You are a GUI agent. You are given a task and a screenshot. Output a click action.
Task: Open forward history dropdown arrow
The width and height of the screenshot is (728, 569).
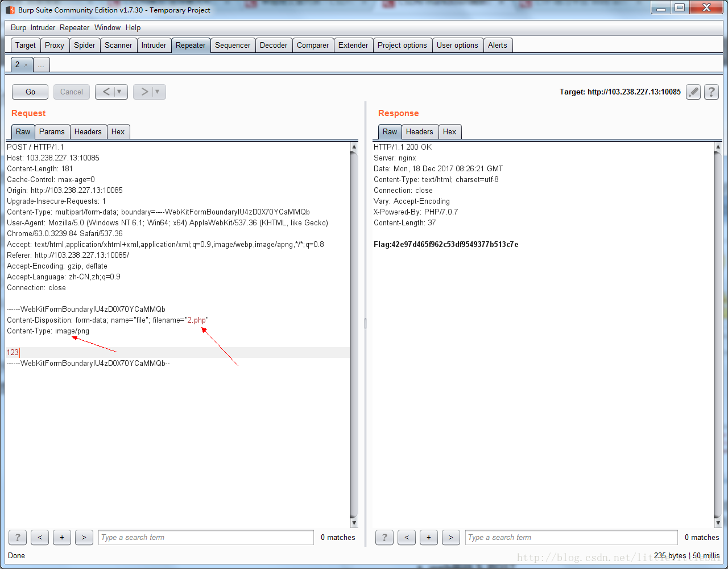(x=158, y=92)
